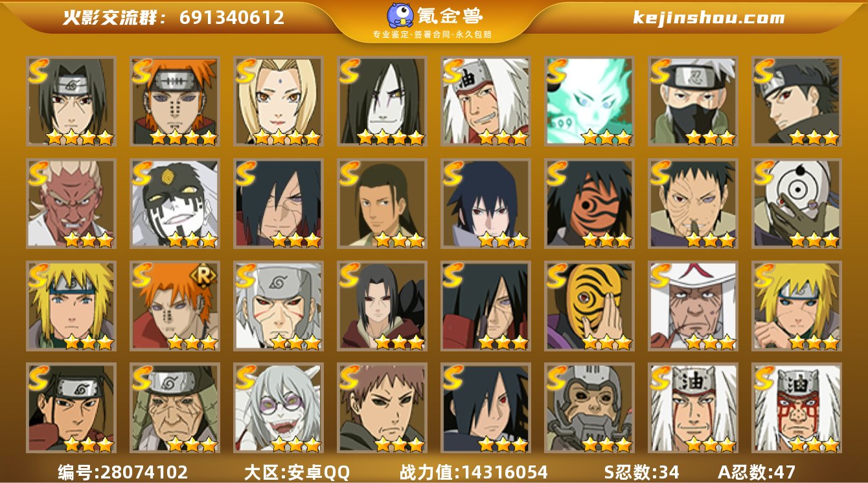The height and width of the screenshot is (483, 868).
Task: Choose the masked Kakashi portrait
Action: pyautogui.click(x=693, y=101)
